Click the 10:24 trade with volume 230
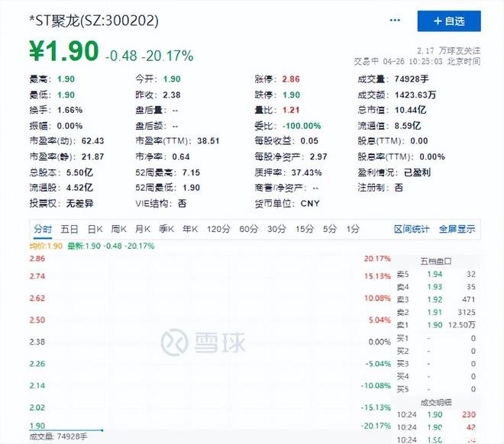 pyautogui.click(x=436, y=415)
